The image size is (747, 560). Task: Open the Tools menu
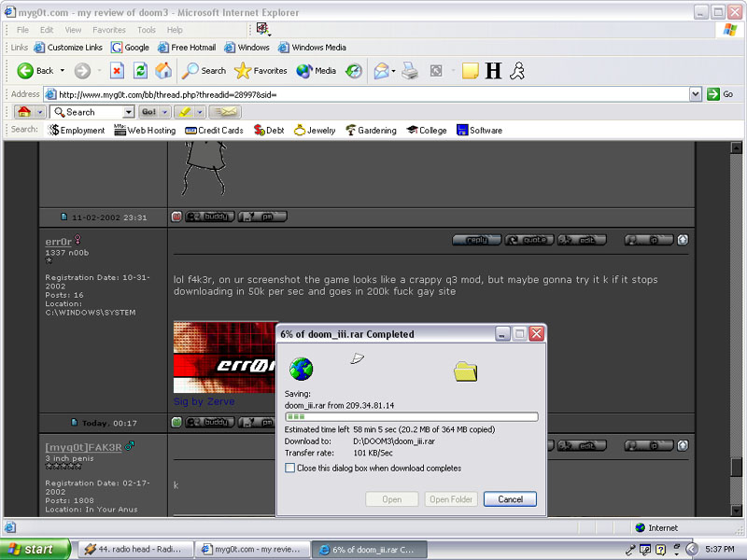click(x=147, y=30)
